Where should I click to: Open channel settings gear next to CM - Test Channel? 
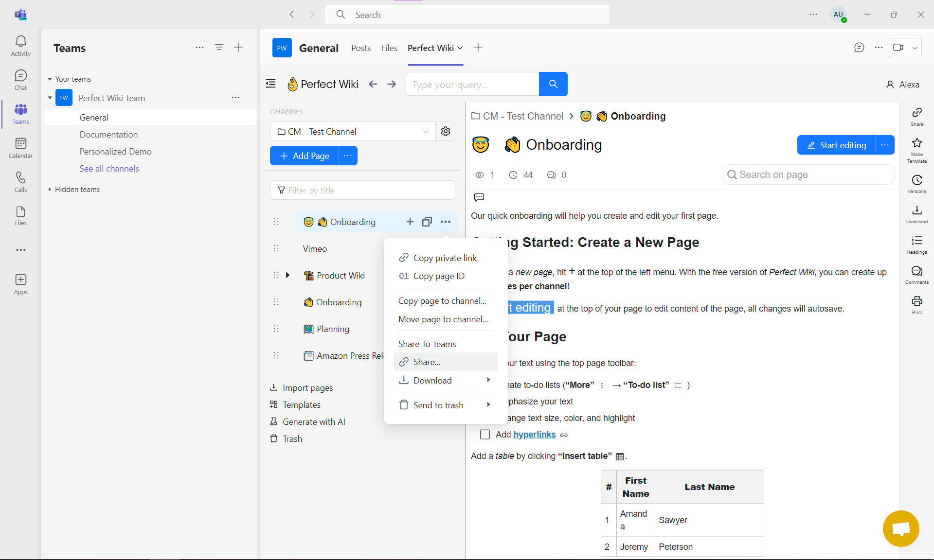(445, 131)
